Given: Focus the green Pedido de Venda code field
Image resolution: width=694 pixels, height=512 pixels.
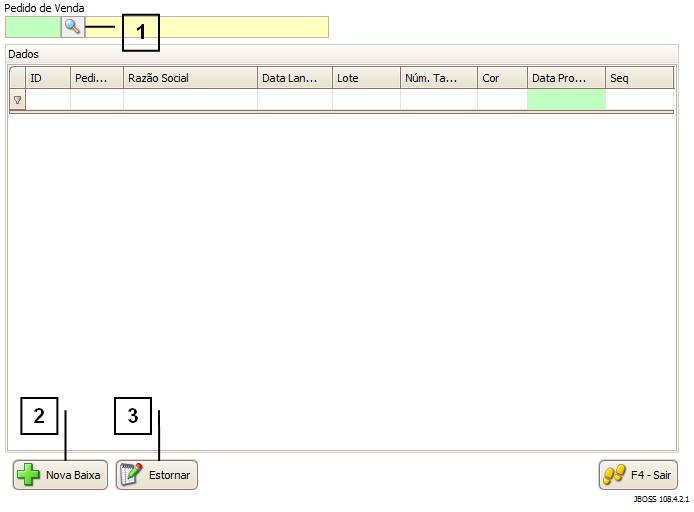Looking at the screenshot, I should click(32, 27).
